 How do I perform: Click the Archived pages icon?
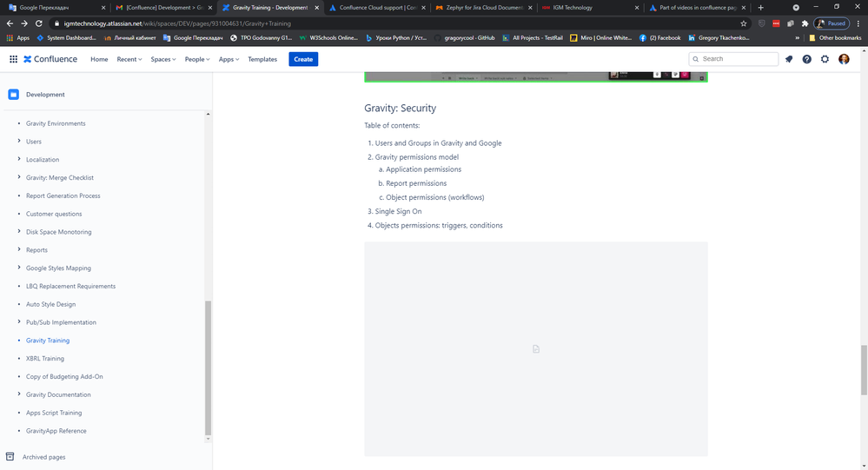(10, 457)
